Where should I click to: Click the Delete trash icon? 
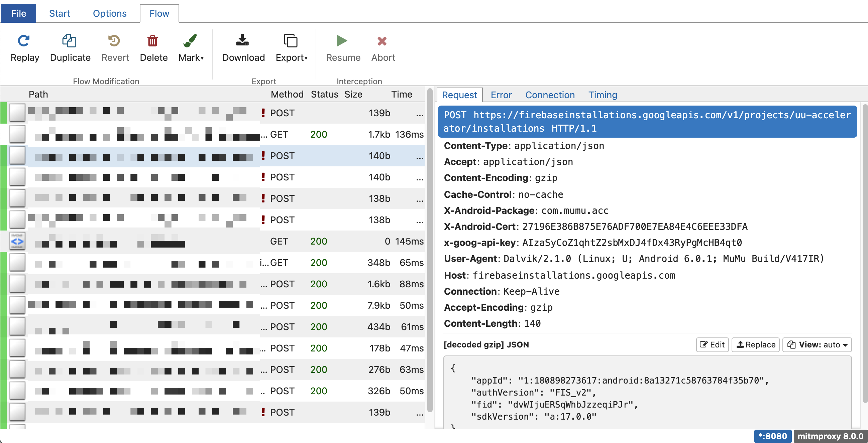coord(153,41)
